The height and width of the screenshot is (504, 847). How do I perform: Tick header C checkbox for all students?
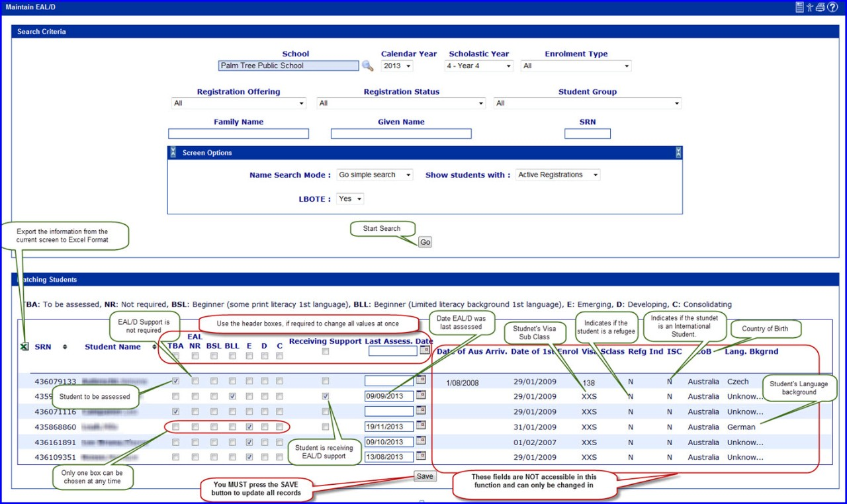[x=280, y=356]
